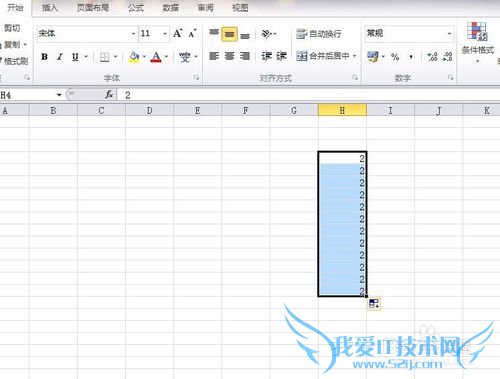Image resolution: width=500 pixels, height=379 pixels.
Task: Click the name box showing H4
Action: pyautogui.click(x=27, y=95)
